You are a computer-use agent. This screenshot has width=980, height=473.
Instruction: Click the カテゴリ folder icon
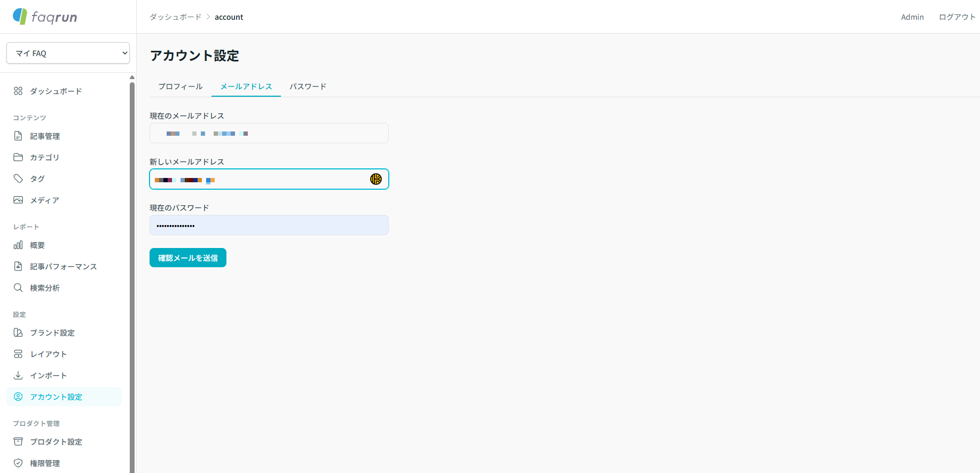(x=18, y=157)
